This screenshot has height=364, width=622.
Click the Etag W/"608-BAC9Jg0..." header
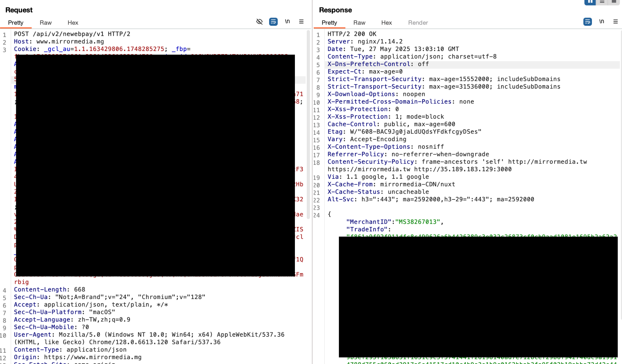click(405, 132)
